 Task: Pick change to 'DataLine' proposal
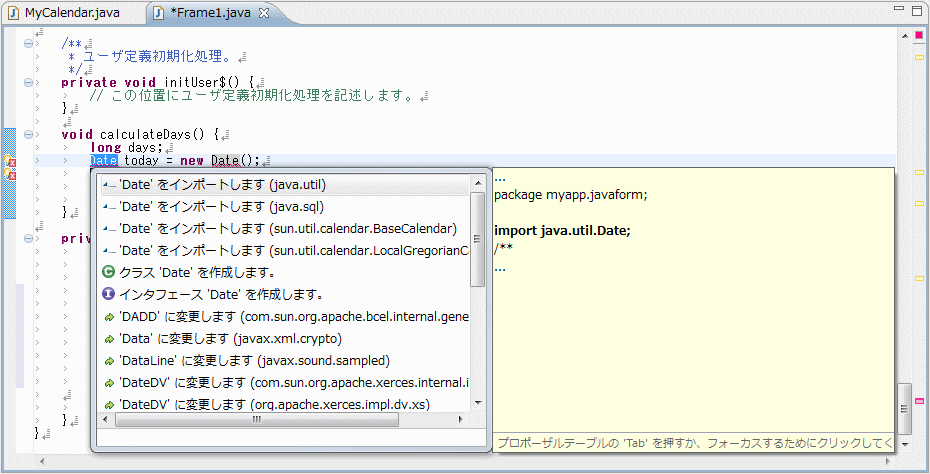point(286,361)
